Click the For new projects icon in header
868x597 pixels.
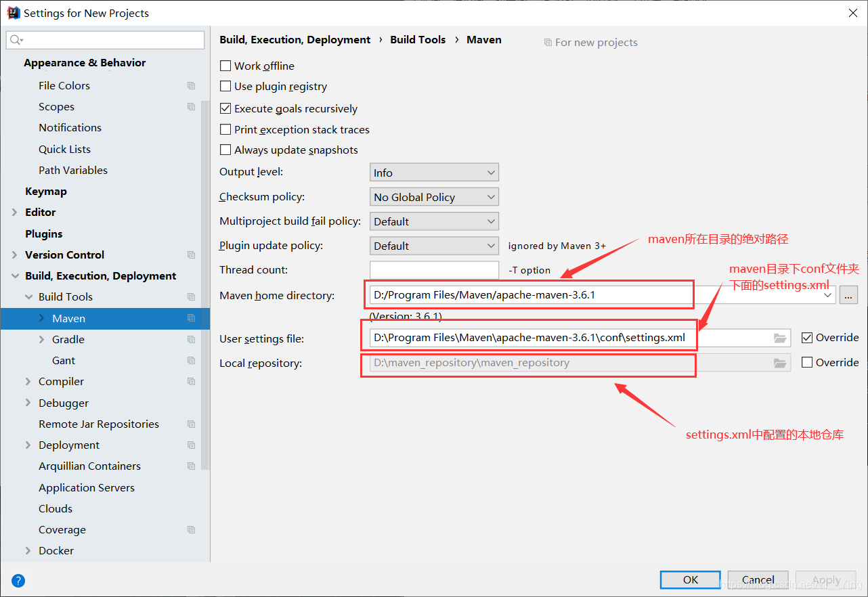548,43
